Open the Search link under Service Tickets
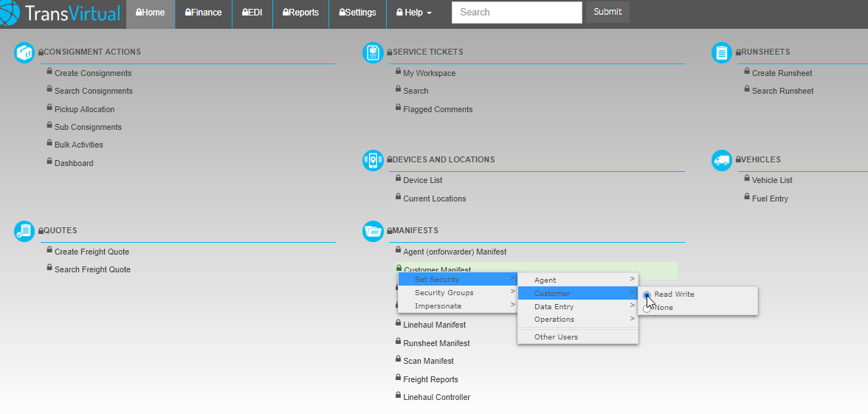Image resolution: width=868 pixels, height=414 pixels. coord(416,91)
